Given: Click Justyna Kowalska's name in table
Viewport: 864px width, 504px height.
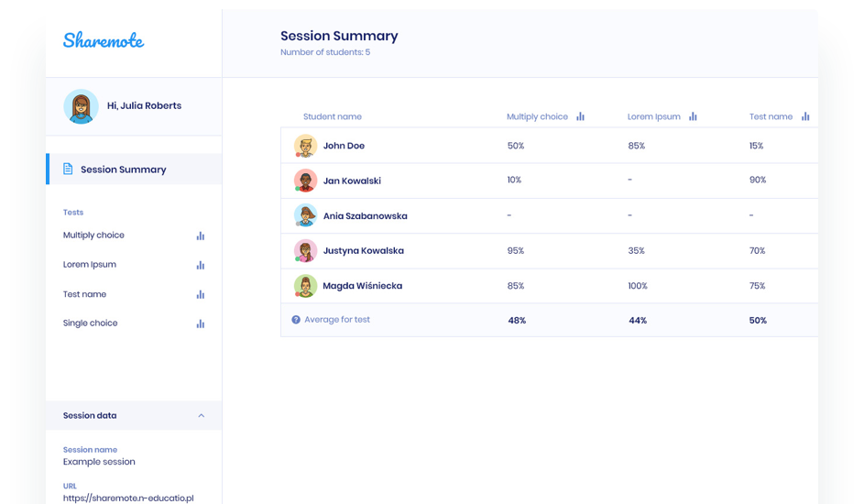Looking at the screenshot, I should point(363,251).
